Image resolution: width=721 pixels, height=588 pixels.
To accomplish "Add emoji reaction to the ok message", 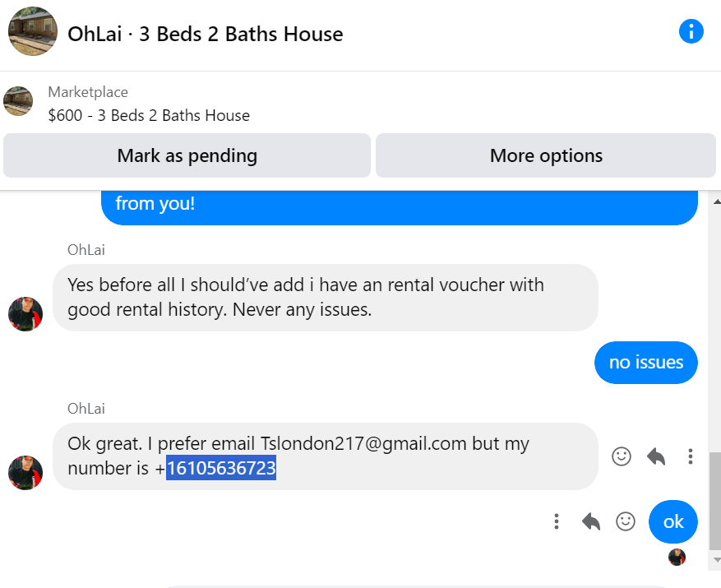I will [626, 521].
